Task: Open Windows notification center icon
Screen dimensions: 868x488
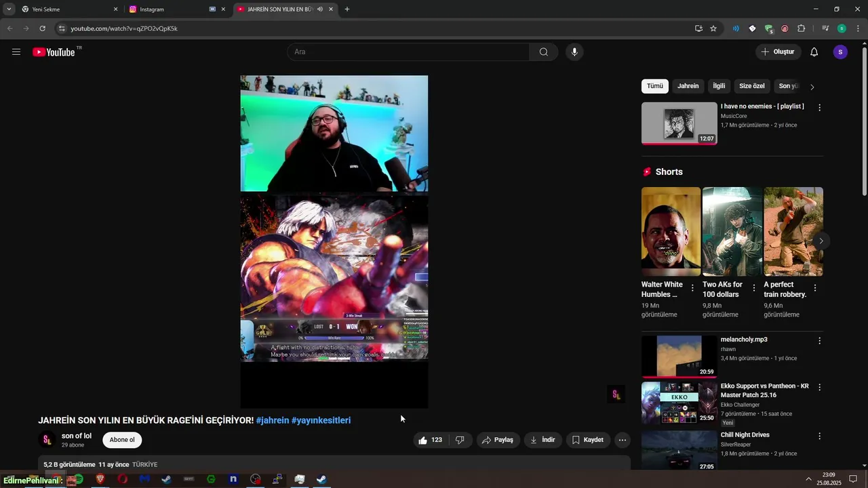Action: pos(853,479)
